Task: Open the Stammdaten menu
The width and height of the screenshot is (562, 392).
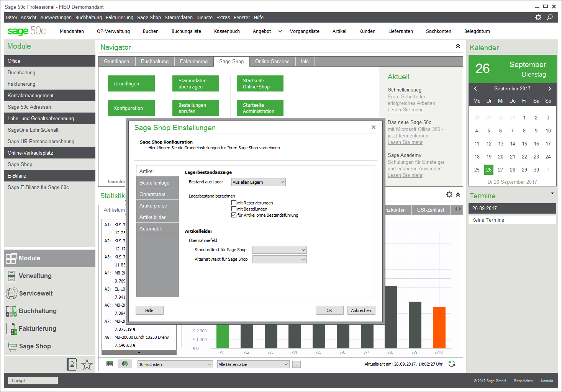Action: click(x=179, y=17)
